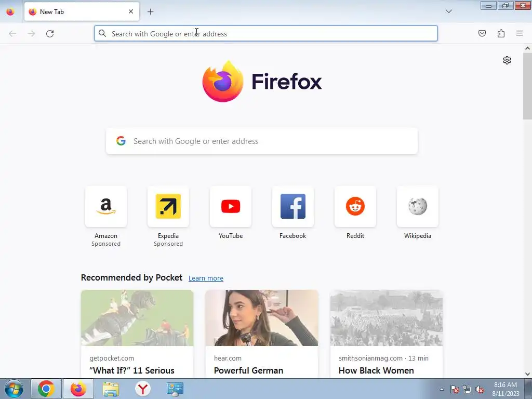
Task: Expand the list all tabs chevron
Action: [x=448, y=11]
